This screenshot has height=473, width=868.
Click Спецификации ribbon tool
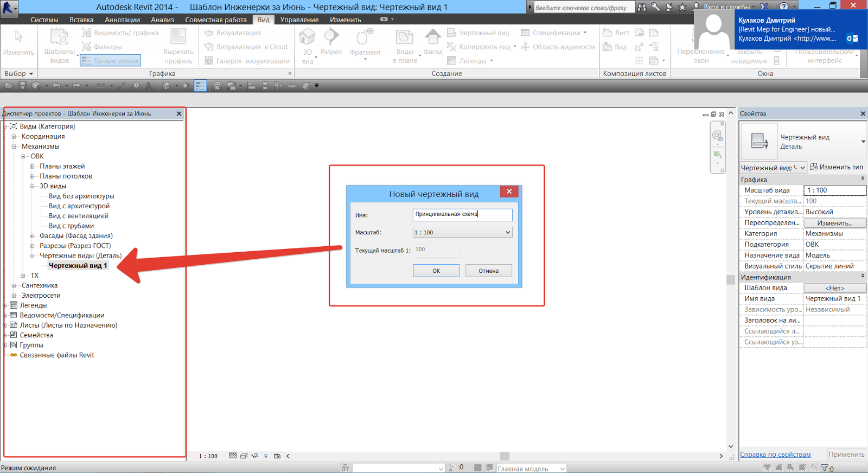tap(554, 33)
